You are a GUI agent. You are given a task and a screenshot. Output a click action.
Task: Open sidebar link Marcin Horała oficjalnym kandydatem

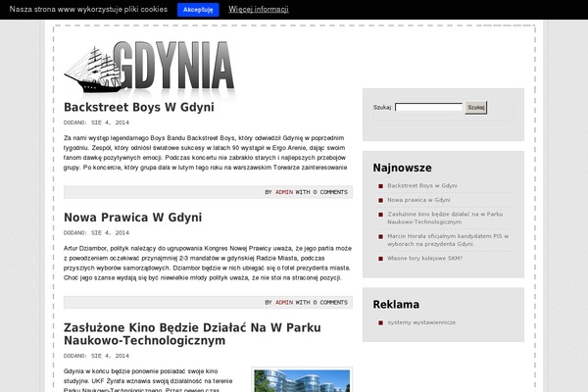448,240
